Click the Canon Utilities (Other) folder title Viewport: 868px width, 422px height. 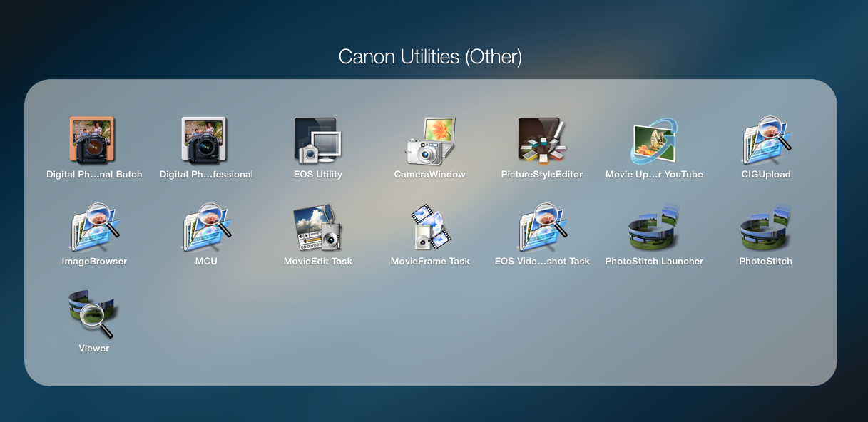coord(430,57)
